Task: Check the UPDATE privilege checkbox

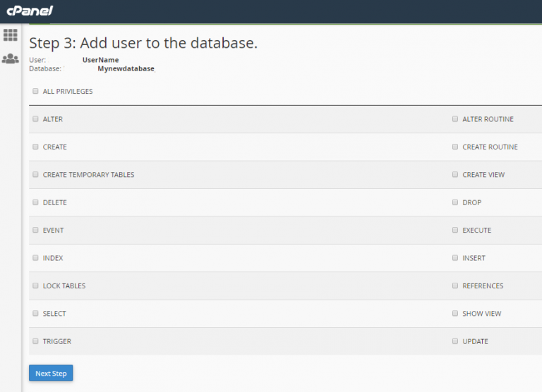Action: click(x=455, y=341)
